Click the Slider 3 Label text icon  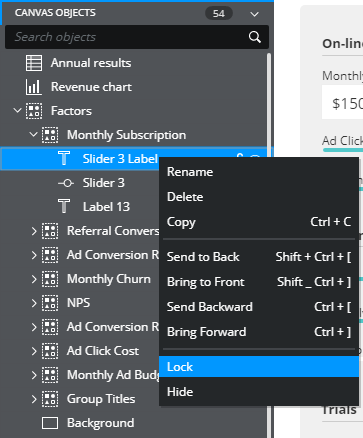point(64,158)
